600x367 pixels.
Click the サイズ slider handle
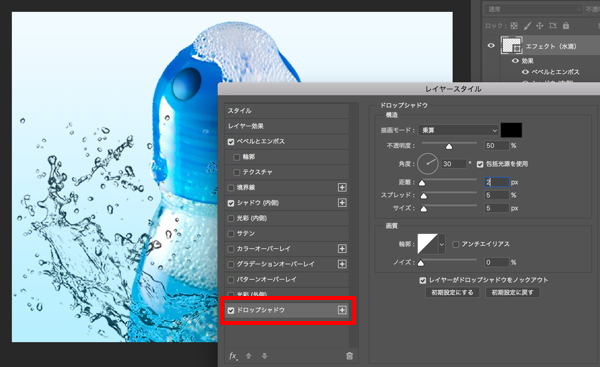coord(424,209)
